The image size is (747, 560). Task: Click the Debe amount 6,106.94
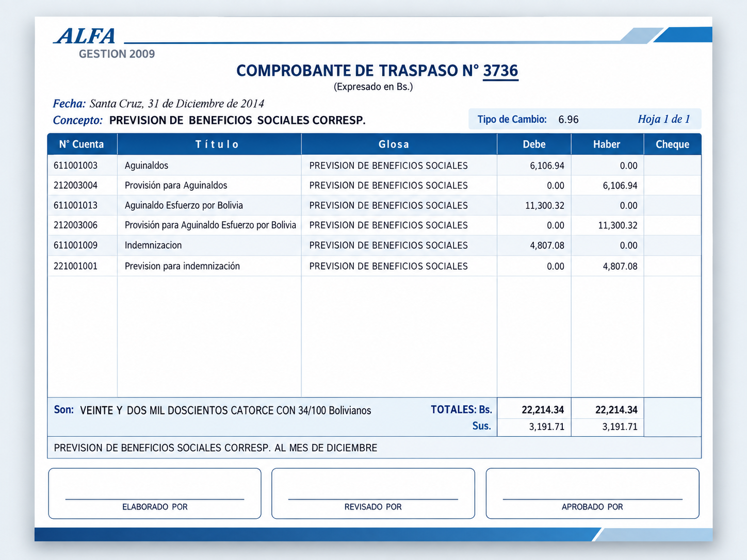coord(547,166)
